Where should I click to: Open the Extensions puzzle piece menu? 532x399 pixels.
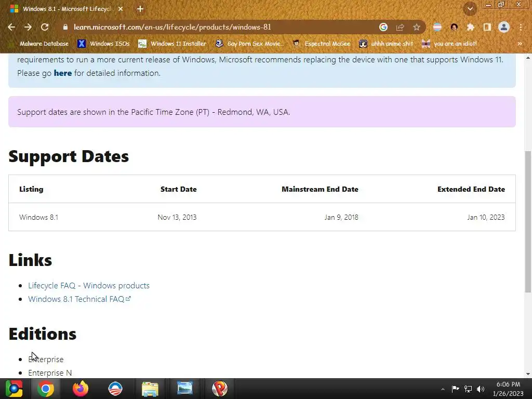click(470, 27)
